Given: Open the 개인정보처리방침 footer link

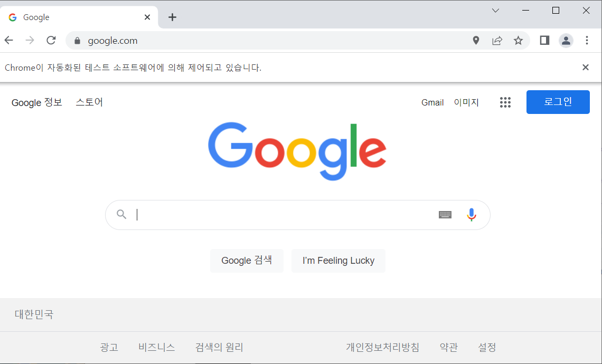Looking at the screenshot, I should point(382,347).
